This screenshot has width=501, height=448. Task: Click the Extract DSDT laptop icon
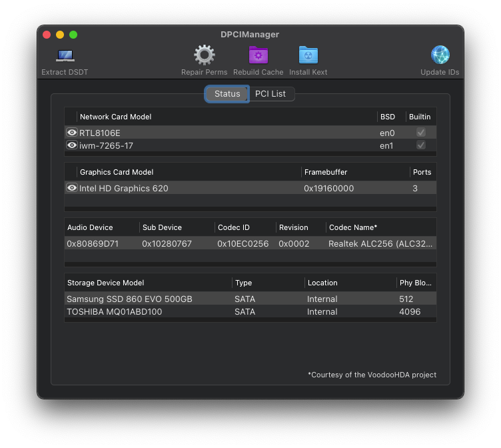coord(65,55)
